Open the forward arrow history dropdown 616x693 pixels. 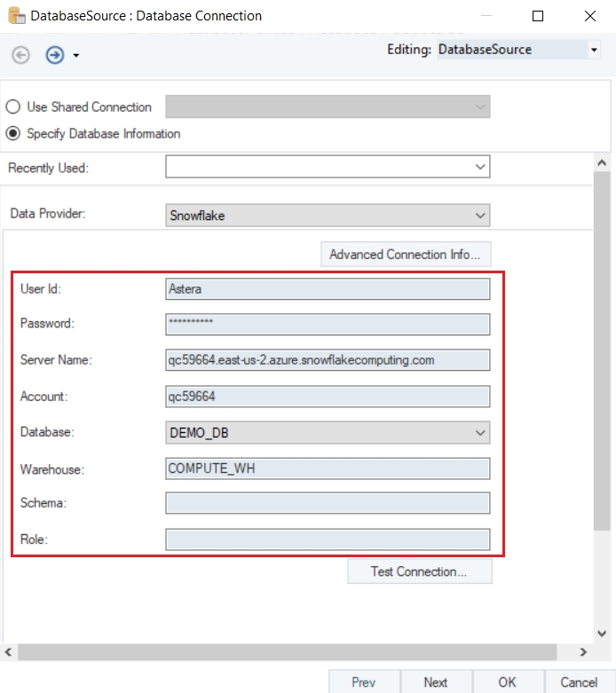76,56
